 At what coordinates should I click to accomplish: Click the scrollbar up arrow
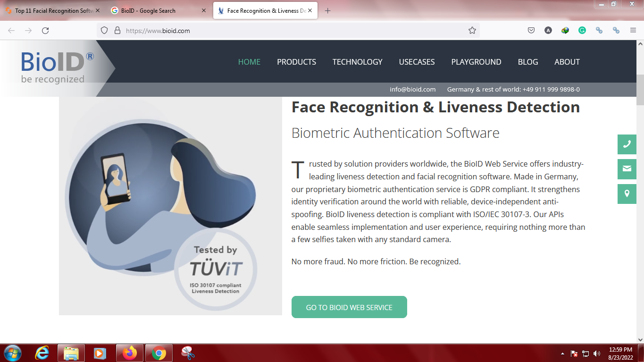pos(640,44)
